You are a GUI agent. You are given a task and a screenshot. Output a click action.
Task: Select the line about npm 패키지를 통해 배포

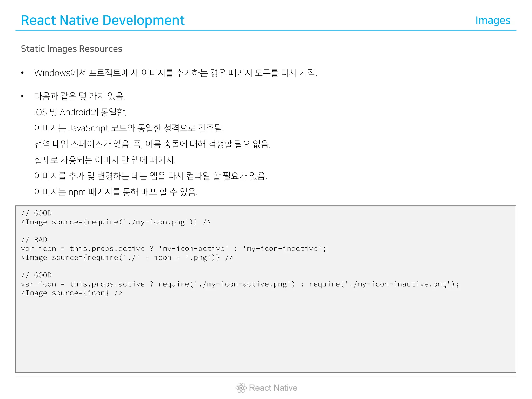pyautogui.click(x=116, y=192)
